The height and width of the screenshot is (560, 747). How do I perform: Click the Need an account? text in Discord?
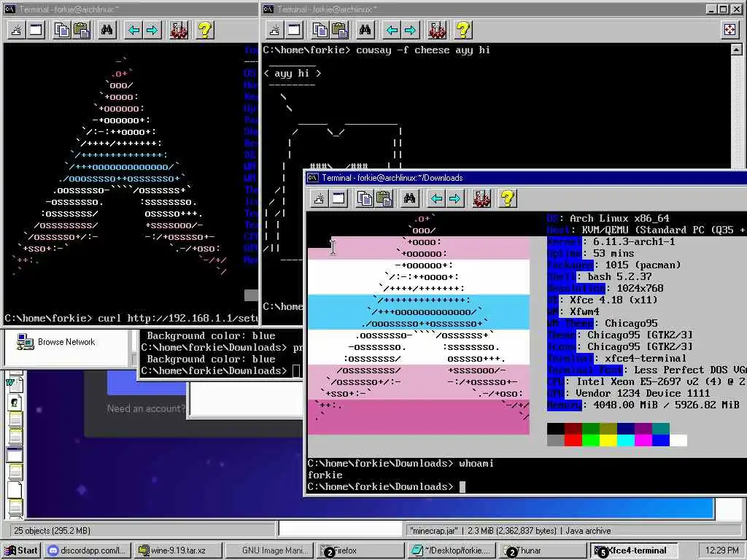pyautogui.click(x=145, y=408)
